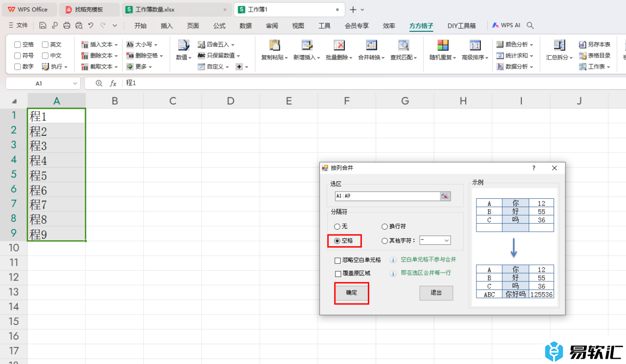
Task: Click the 新增插入 icon
Action: pyautogui.click(x=307, y=46)
